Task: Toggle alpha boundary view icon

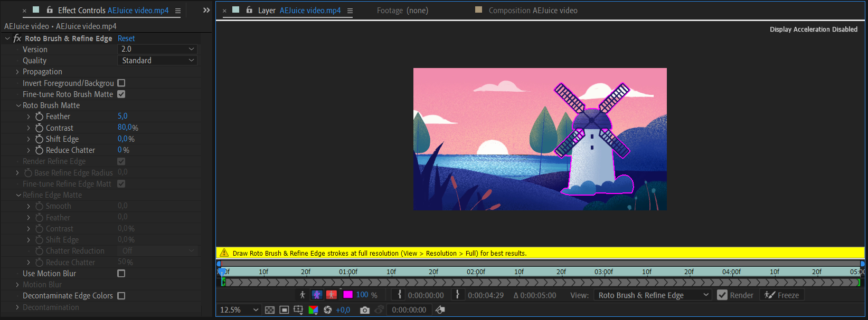Action: click(317, 295)
